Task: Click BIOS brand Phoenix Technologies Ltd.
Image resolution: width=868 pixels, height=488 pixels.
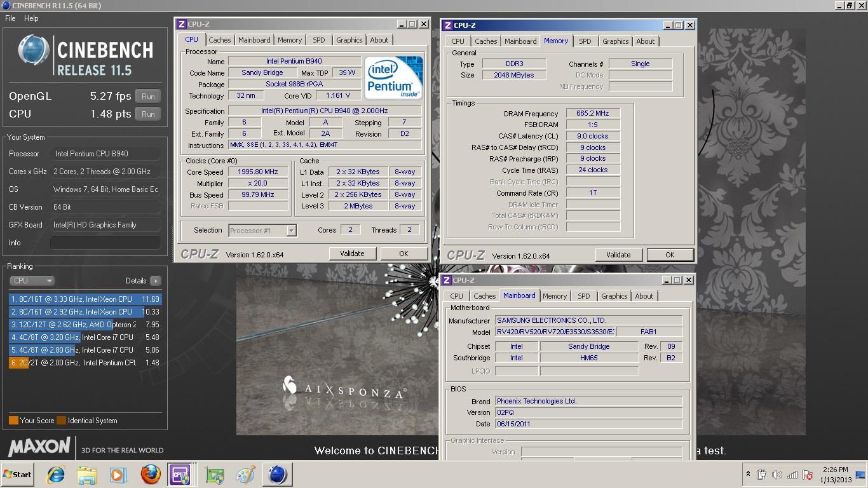Action: click(x=588, y=402)
